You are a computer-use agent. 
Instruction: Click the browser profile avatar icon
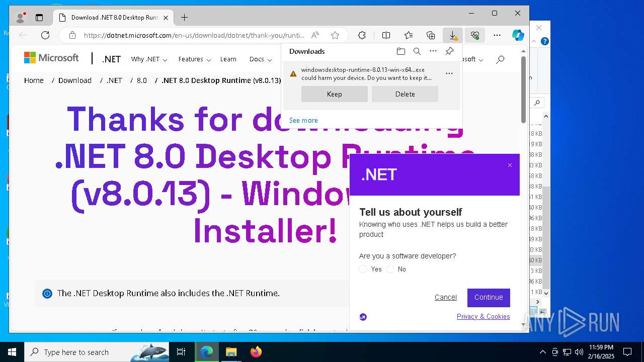pos(20,18)
